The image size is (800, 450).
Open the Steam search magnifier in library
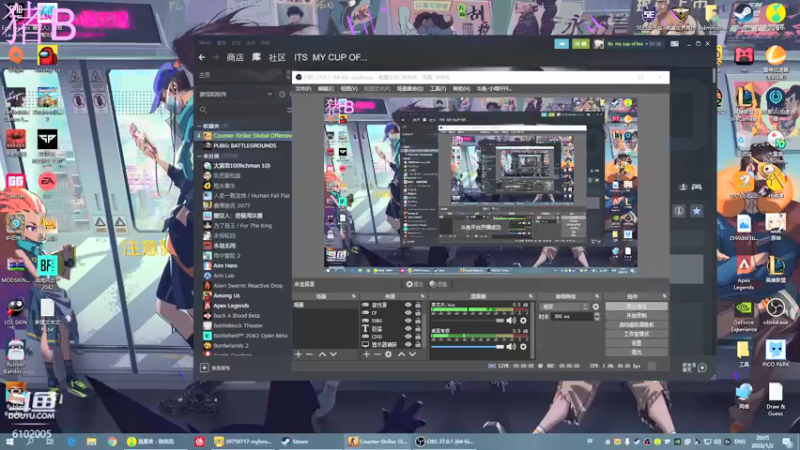click(203, 110)
